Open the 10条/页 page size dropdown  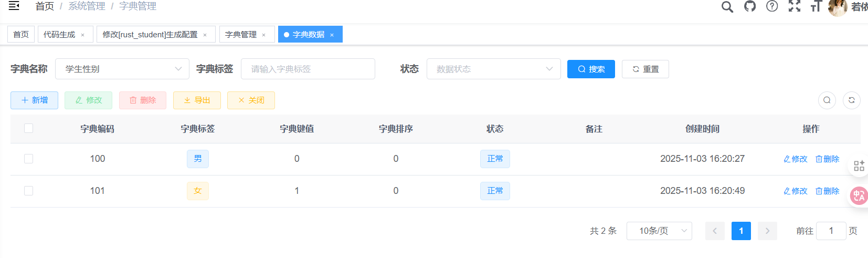tap(659, 231)
